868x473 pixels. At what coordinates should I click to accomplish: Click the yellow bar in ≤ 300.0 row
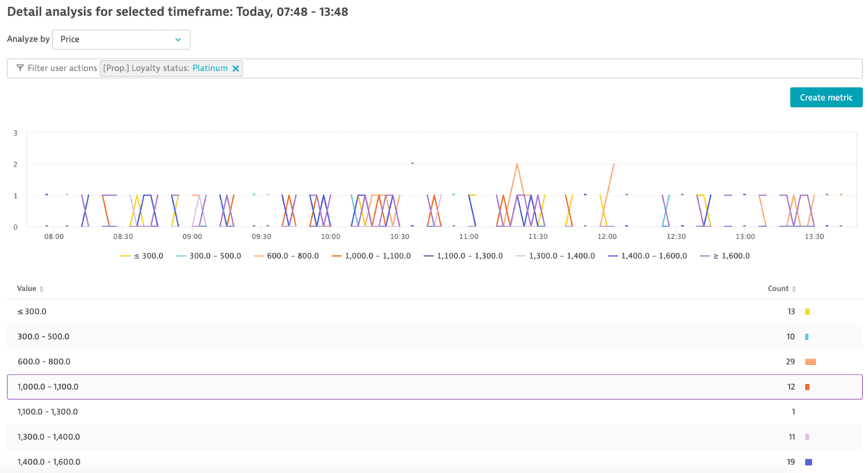click(x=807, y=311)
